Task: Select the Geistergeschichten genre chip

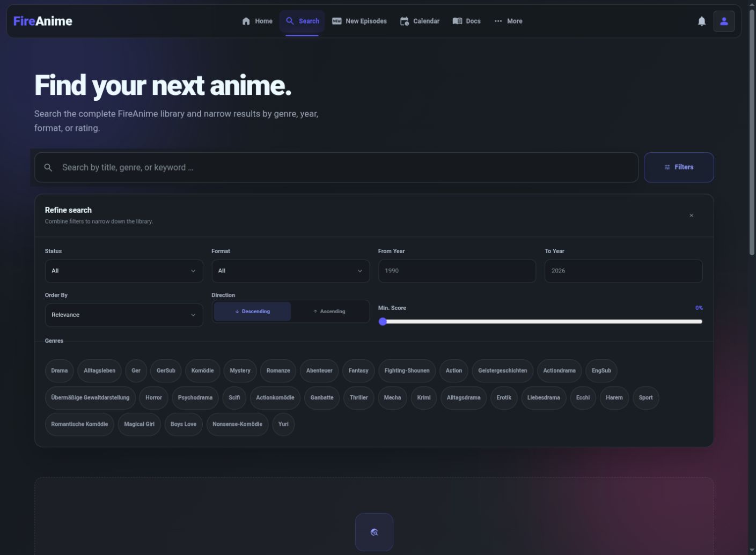Action: [502, 371]
